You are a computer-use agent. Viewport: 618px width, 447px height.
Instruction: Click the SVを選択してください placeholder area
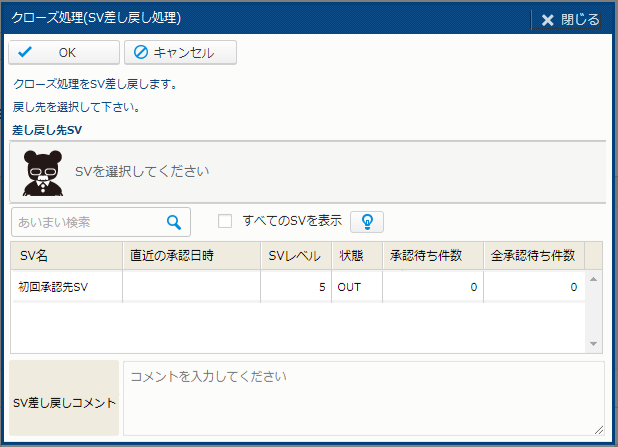(x=142, y=171)
